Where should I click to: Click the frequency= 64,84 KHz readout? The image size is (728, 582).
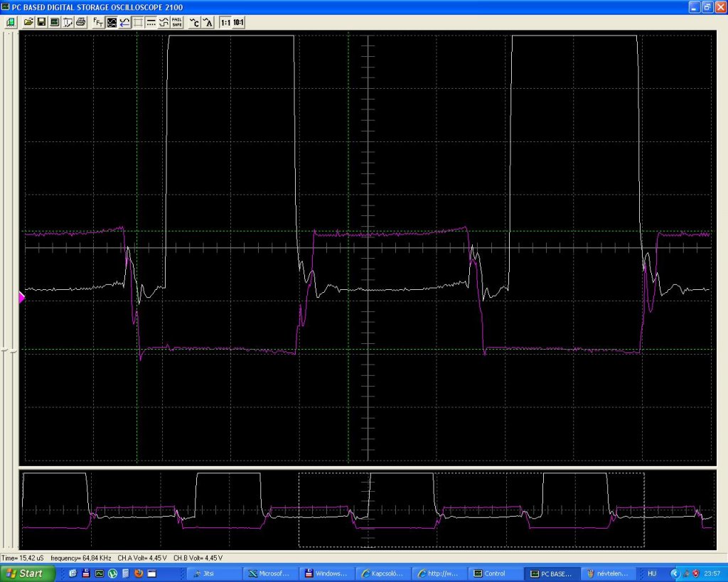click(x=81, y=558)
